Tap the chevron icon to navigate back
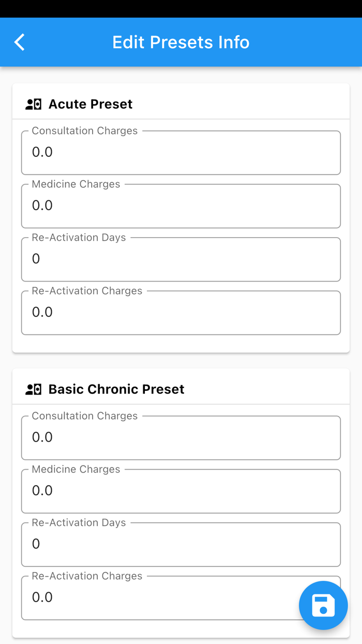Viewport: 362px width, 644px height. click(x=19, y=42)
